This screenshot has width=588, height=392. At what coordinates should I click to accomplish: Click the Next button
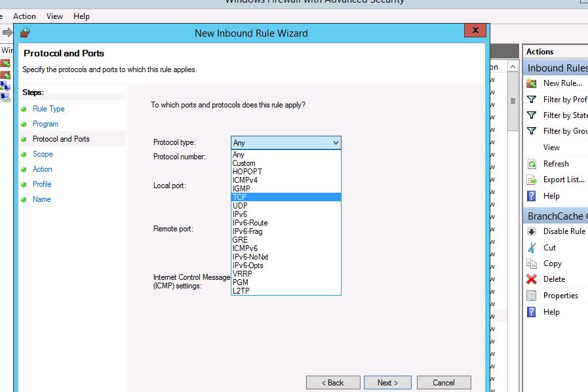coord(386,383)
